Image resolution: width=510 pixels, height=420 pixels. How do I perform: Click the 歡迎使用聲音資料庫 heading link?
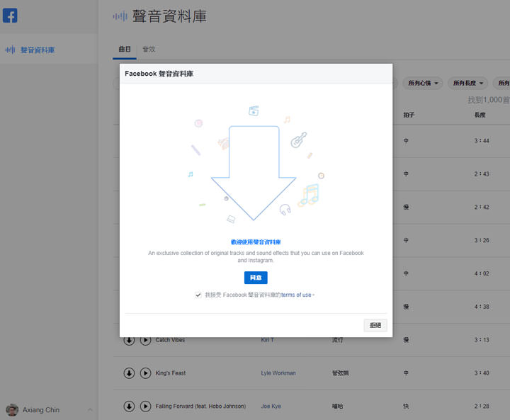256,242
